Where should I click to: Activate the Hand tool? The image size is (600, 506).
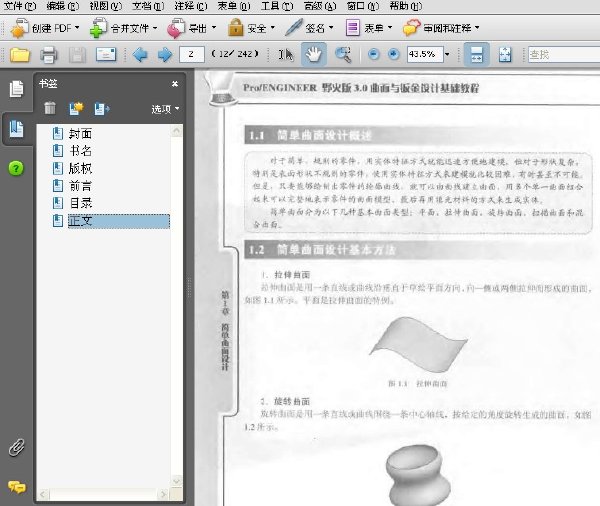click(x=313, y=54)
